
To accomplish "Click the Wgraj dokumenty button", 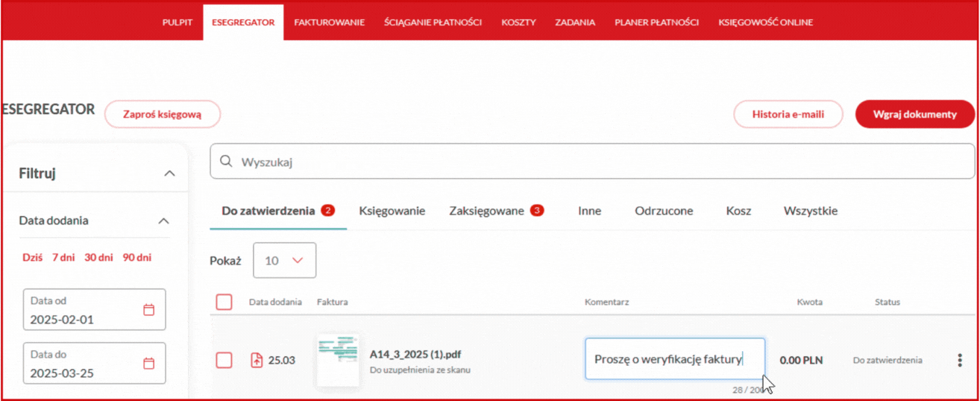I will pos(915,114).
